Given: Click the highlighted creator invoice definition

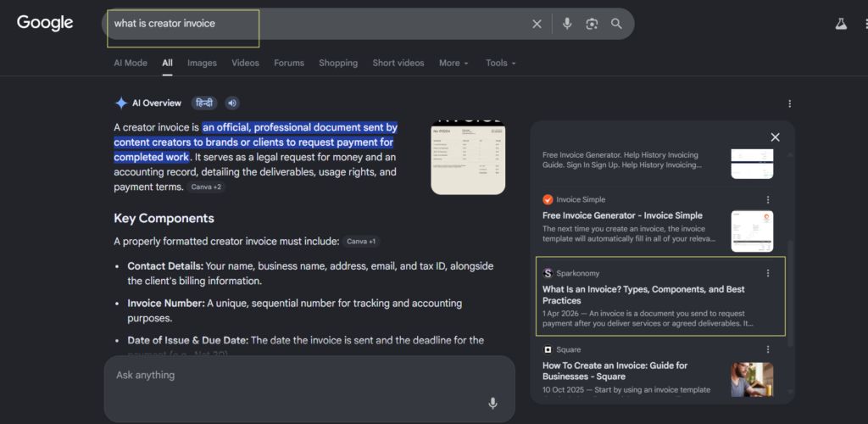Looking at the screenshot, I should (x=256, y=142).
